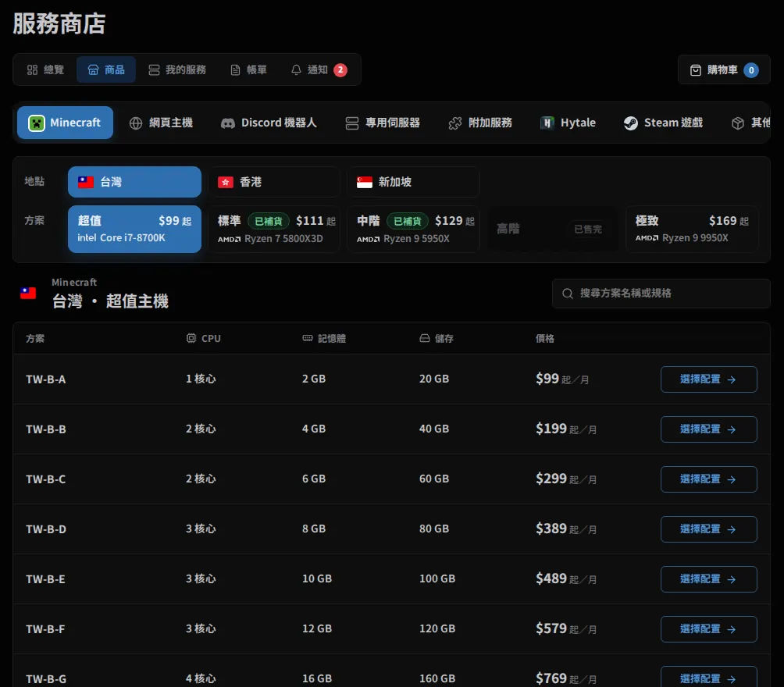Click the $199 price in TW-B-B row
The width and height of the screenshot is (784, 687).
click(x=551, y=429)
